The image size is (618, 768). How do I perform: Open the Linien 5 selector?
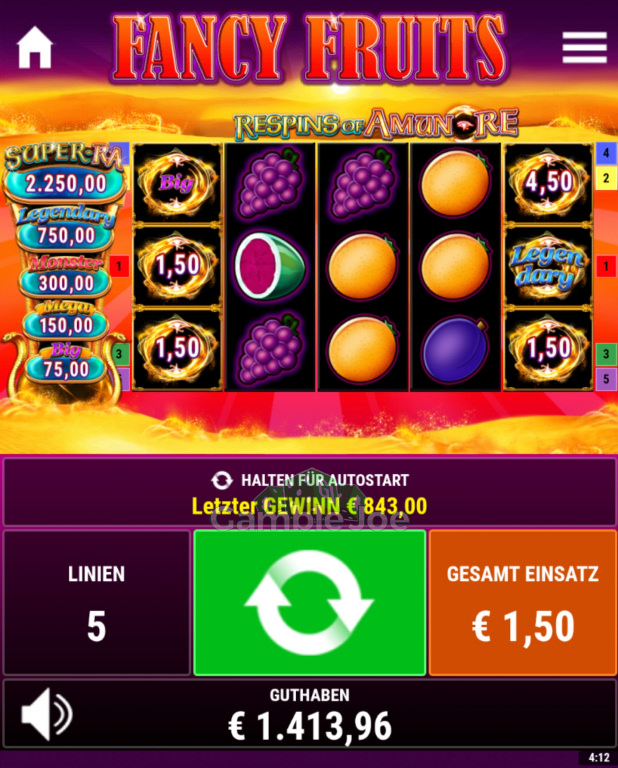[x=96, y=602]
